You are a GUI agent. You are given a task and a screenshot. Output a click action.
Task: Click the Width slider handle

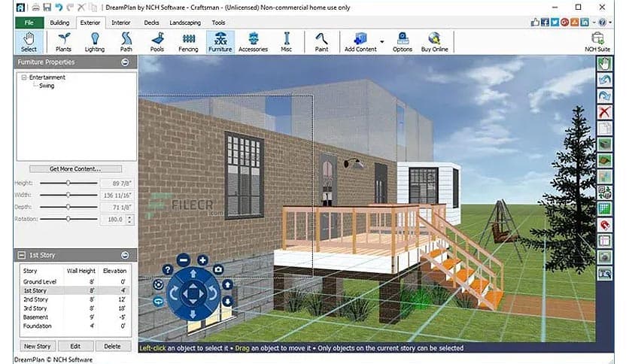tap(68, 195)
